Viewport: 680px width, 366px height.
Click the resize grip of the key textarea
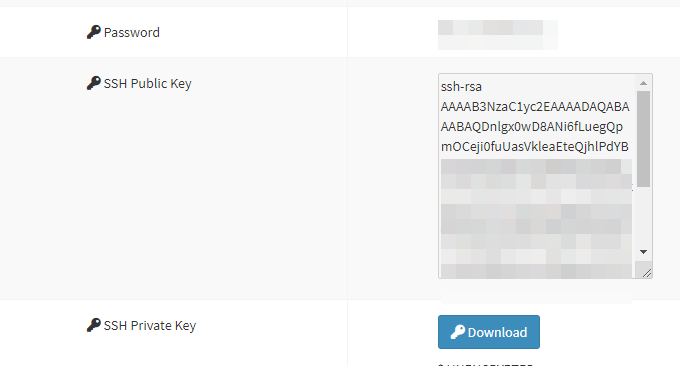tap(646, 273)
